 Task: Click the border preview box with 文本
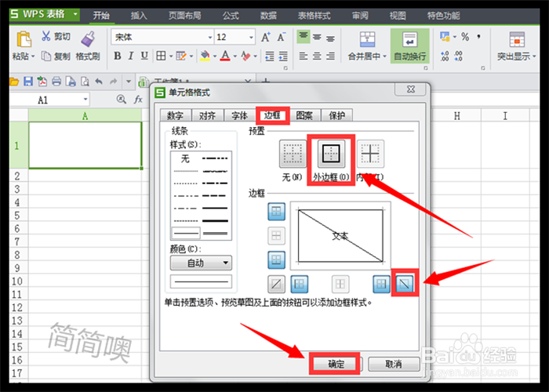click(340, 235)
